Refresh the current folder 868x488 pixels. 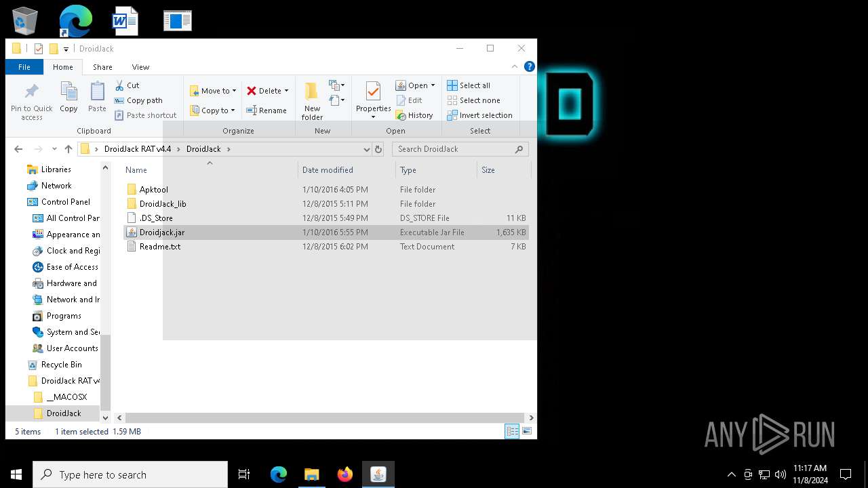378,149
